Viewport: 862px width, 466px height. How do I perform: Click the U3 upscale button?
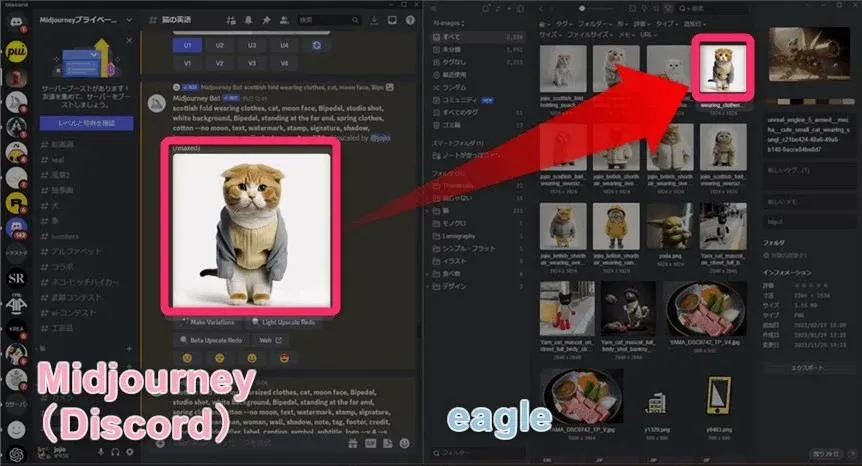coord(252,46)
